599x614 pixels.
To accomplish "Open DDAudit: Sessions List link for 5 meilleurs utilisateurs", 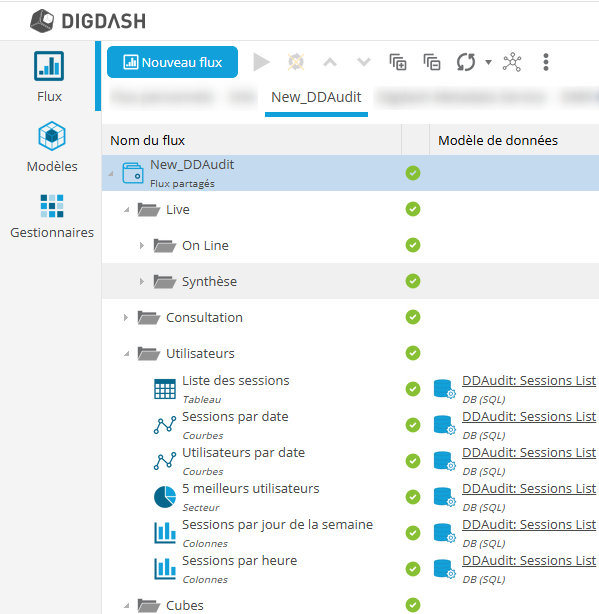I will (x=529, y=489).
